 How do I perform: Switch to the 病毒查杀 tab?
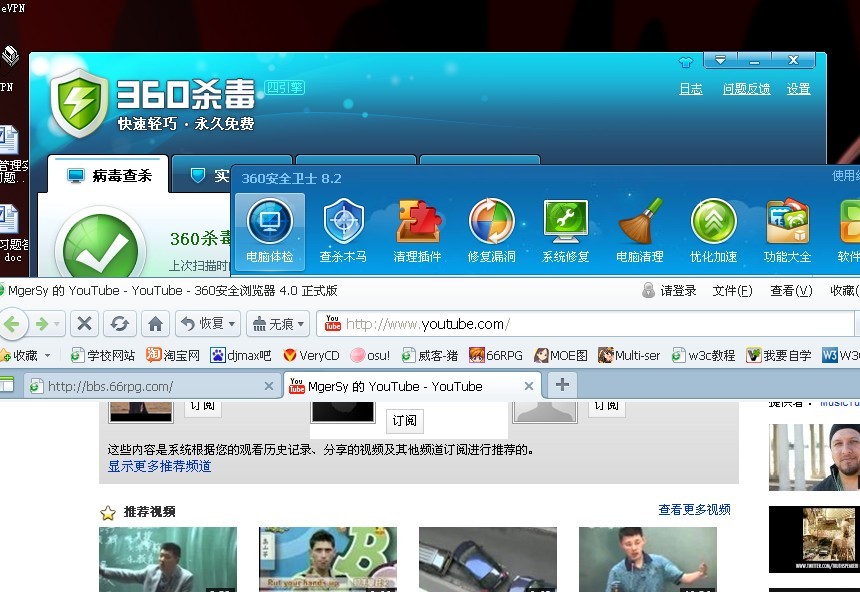coord(109,176)
